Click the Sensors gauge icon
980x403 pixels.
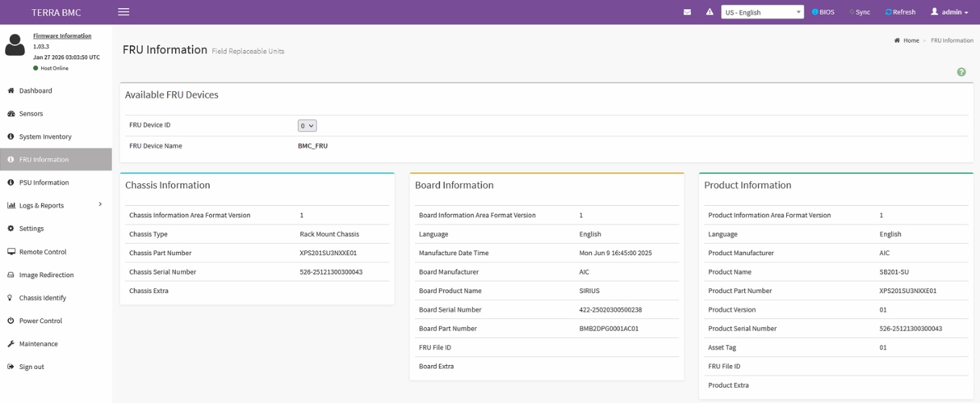click(11, 114)
